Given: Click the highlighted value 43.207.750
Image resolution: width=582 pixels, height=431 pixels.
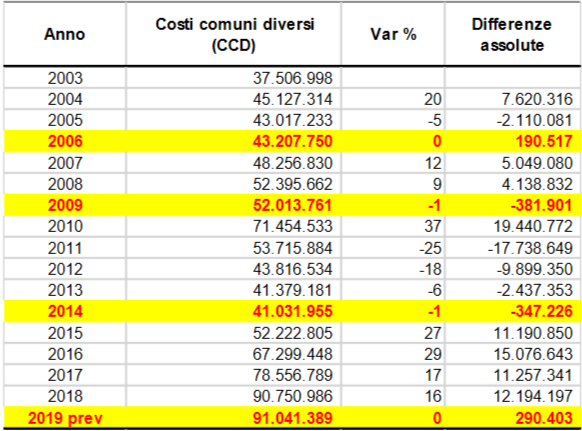Looking at the screenshot, I should click(292, 141).
